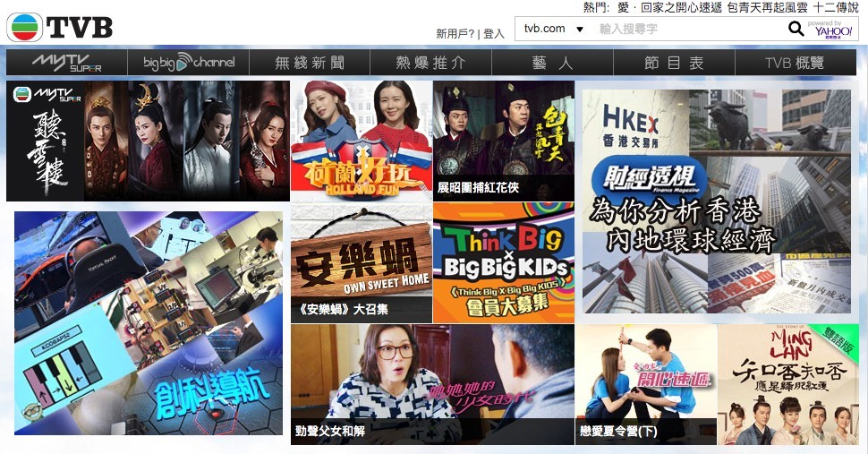Screen dimensions: 868x454
Task: Open the 勁聲父女和解 thumbnail
Action: [432, 385]
